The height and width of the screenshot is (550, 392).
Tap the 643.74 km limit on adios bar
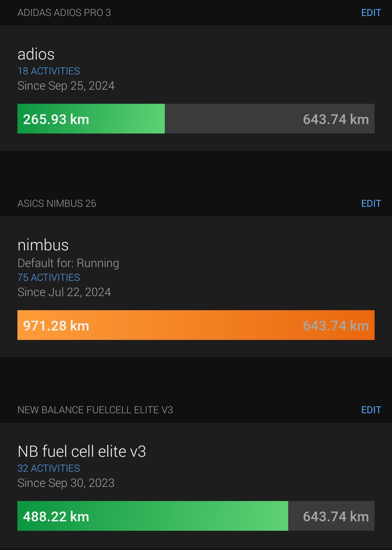(336, 119)
